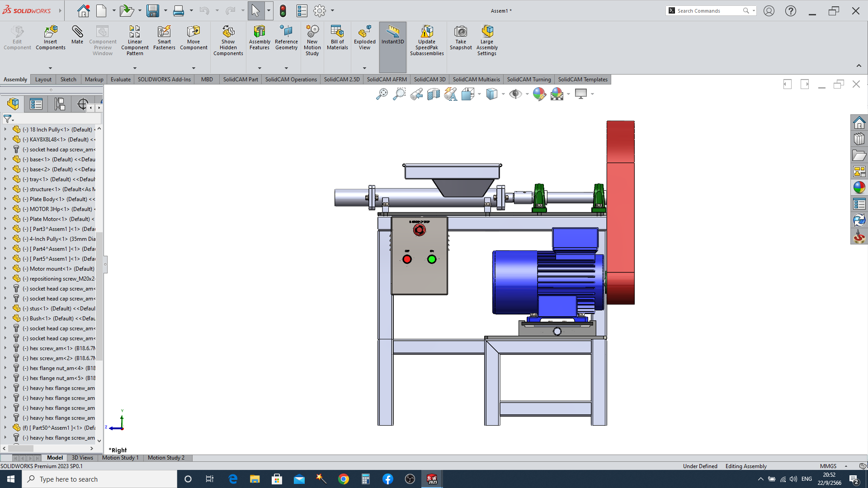Toggle the Hide/Show Items eye icon
The image size is (868, 488).
515,94
